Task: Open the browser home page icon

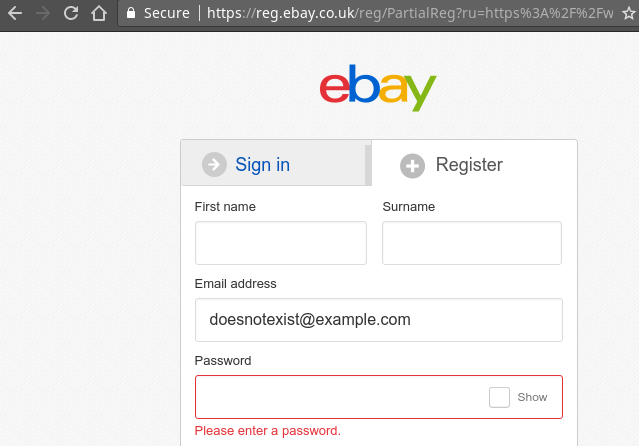Action: (99, 13)
